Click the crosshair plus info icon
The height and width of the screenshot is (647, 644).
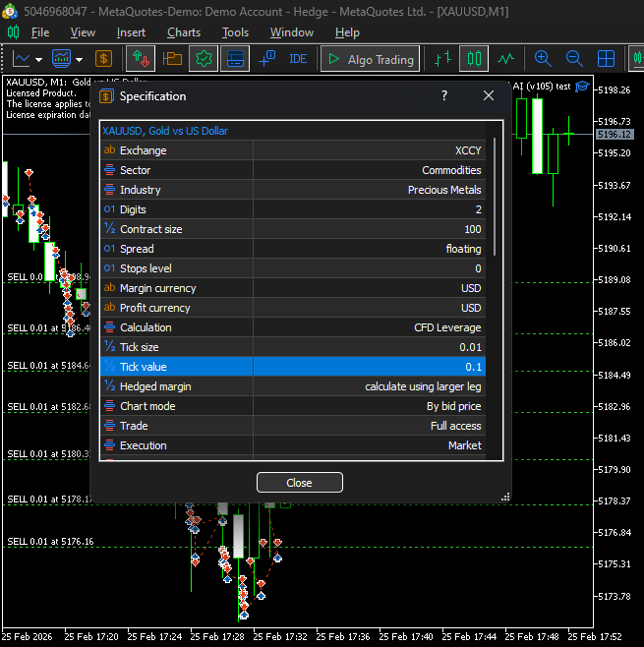tap(266, 59)
